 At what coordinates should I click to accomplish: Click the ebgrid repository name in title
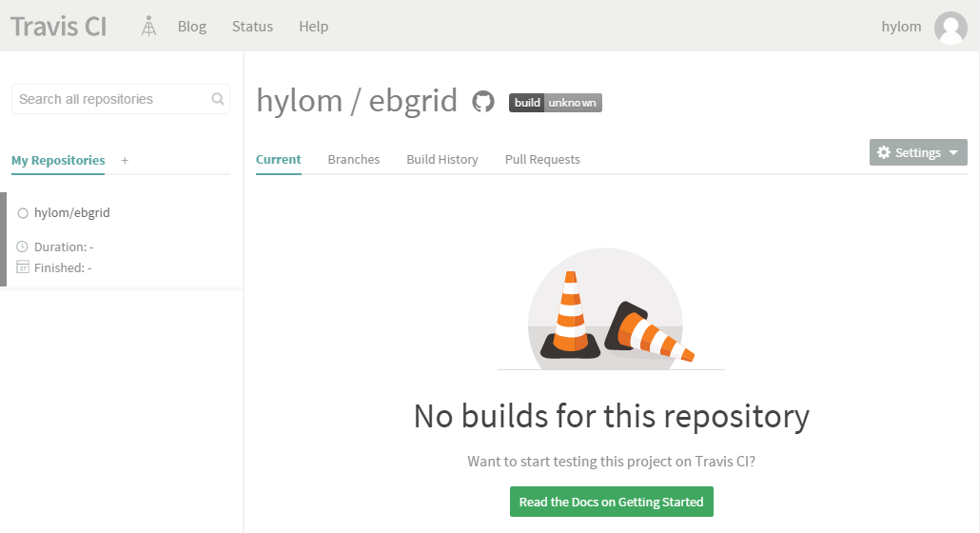point(413,101)
